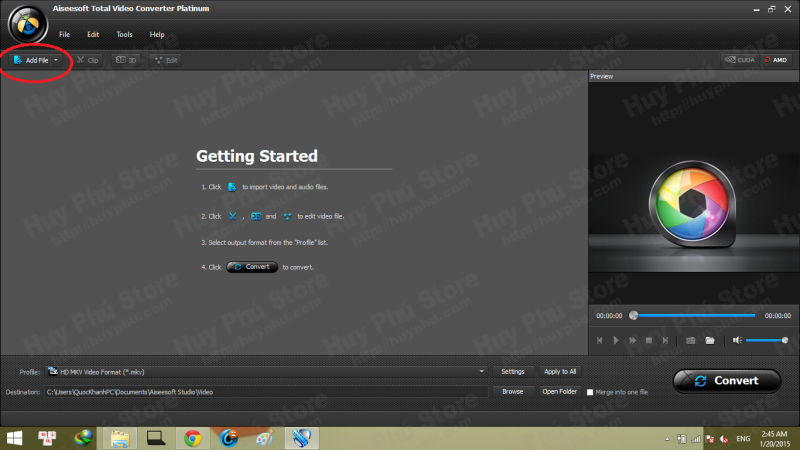The width and height of the screenshot is (800, 450).
Task: Click the blue swirl browser taskbar icon
Action: click(x=229, y=438)
